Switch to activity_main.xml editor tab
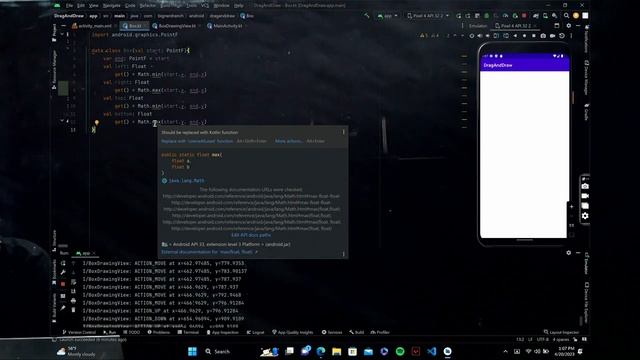The image size is (640, 360). click(92, 26)
